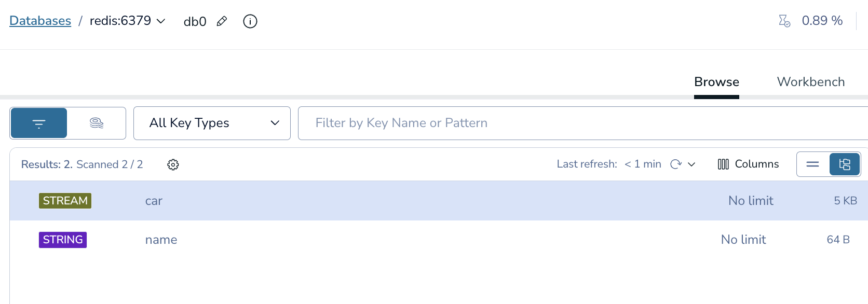Viewport: 868px width, 304px height.
Task: Switch to list view layout
Action: click(813, 164)
